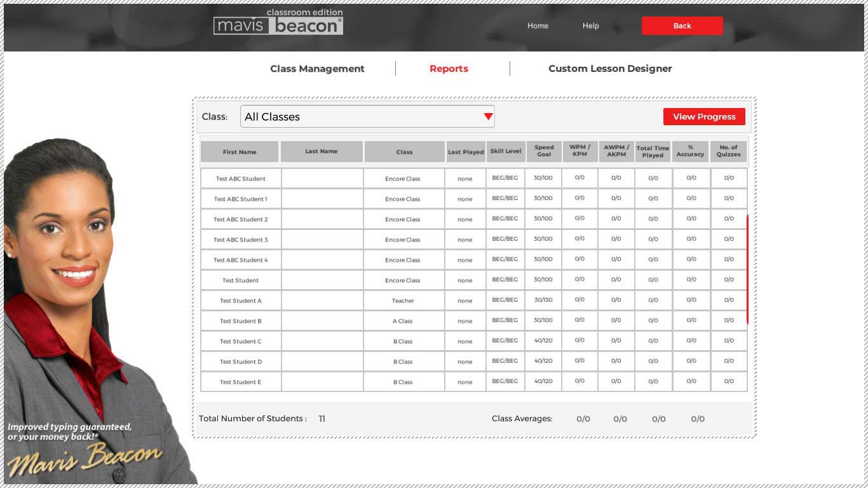
Task: Click the 40/120 speed goal for Test Student C
Action: click(543, 341)
